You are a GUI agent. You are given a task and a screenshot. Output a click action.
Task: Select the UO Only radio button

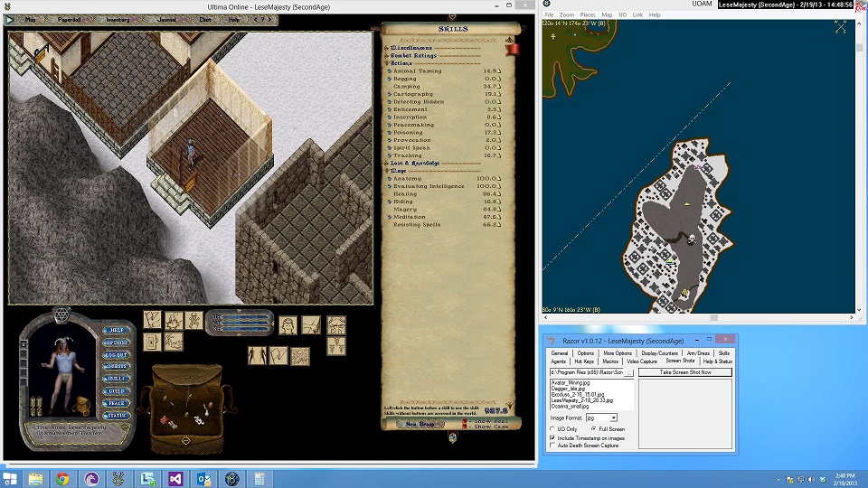[x=552, y=428]
